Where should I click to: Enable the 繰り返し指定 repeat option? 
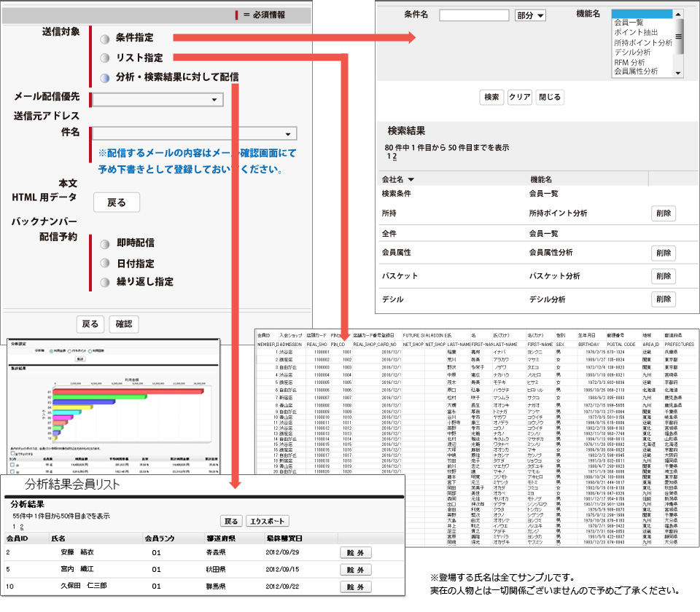pyautogui.click(x=106, y=282)
